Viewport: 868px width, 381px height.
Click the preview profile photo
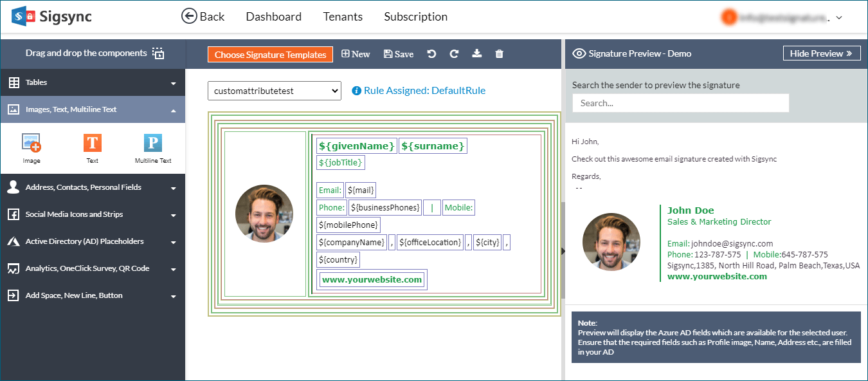click(611, 242)
